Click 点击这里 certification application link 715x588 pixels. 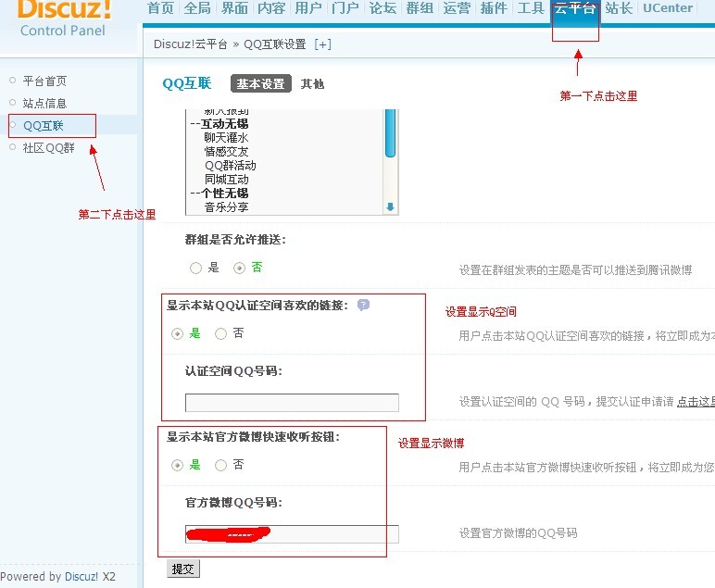(696, 402)
